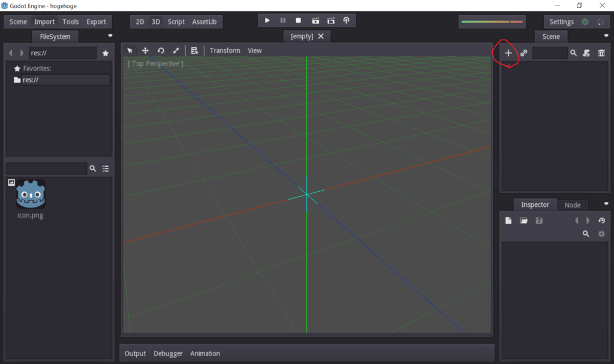614x364 pixels.
Task: Click the update spinner icon
Action: [x=600, y=22]
